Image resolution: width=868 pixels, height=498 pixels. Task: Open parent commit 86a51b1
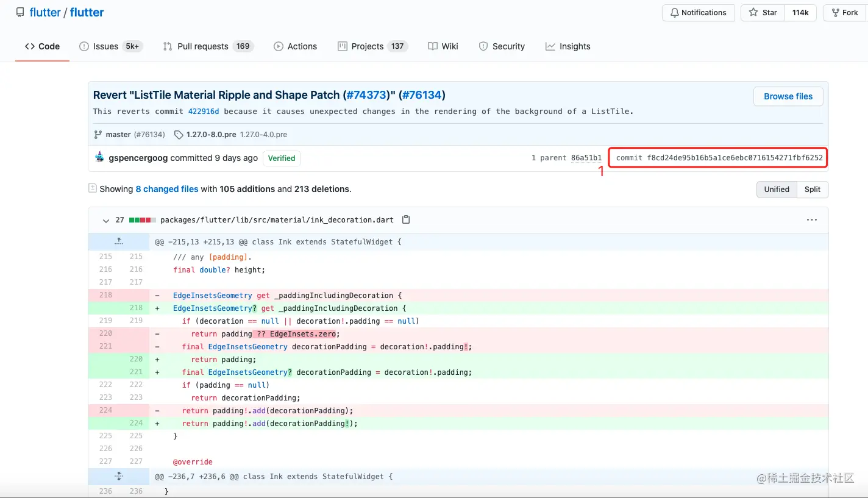click(586, 158)
